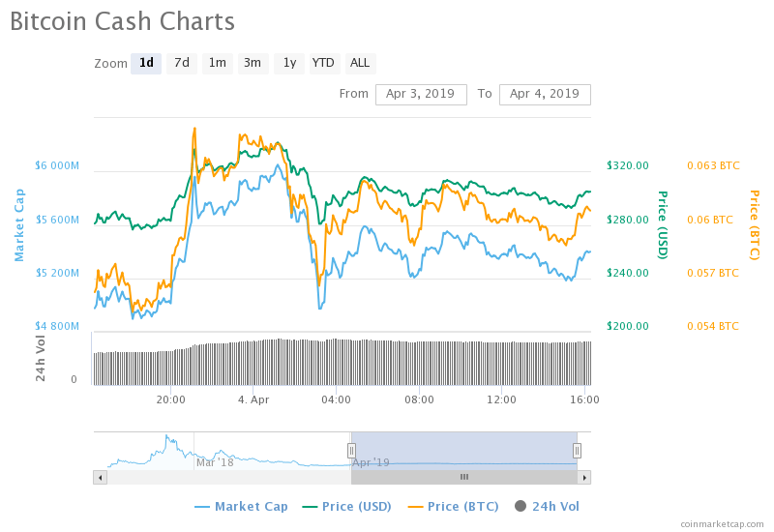Set chart zoom to 1m
Screen dimensions: 774x532
pyautogui.click(x=218, y=63)
